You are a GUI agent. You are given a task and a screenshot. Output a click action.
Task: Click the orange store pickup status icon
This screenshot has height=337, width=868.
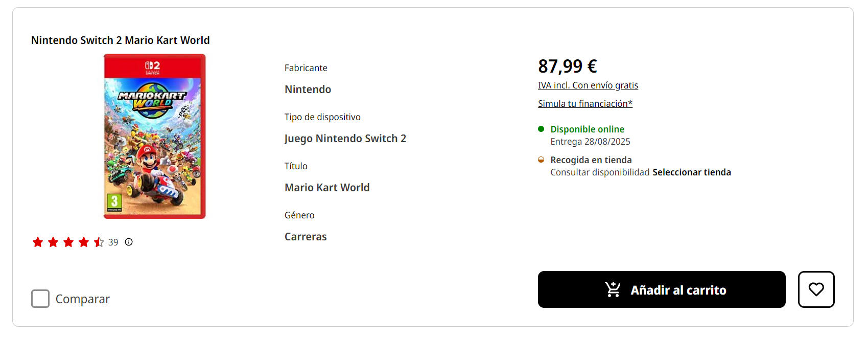click(x=541, y=160)
